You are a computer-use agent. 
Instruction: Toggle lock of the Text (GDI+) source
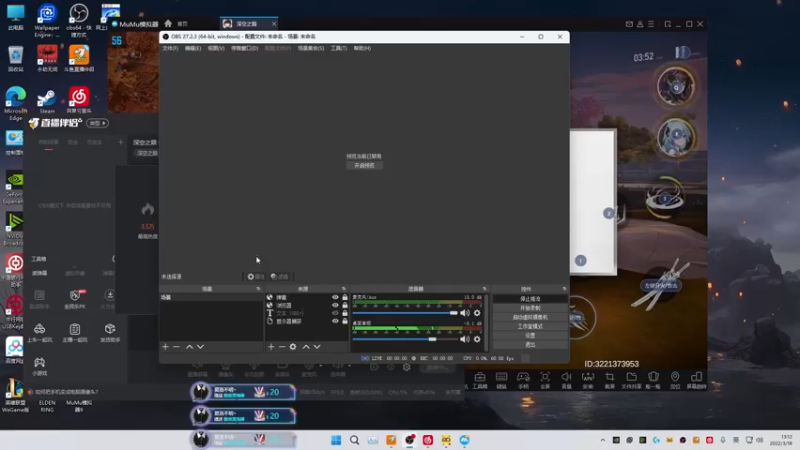(345, 313)
